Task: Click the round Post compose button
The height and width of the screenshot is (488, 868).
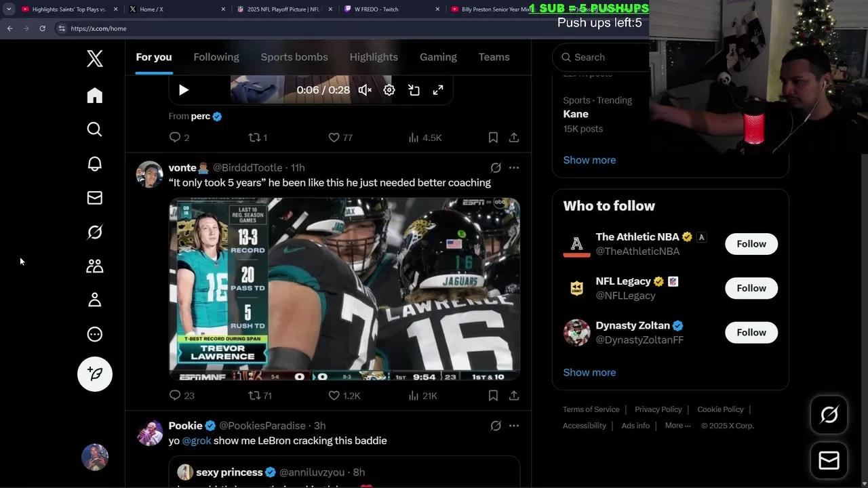Action: tap(95, 374)
